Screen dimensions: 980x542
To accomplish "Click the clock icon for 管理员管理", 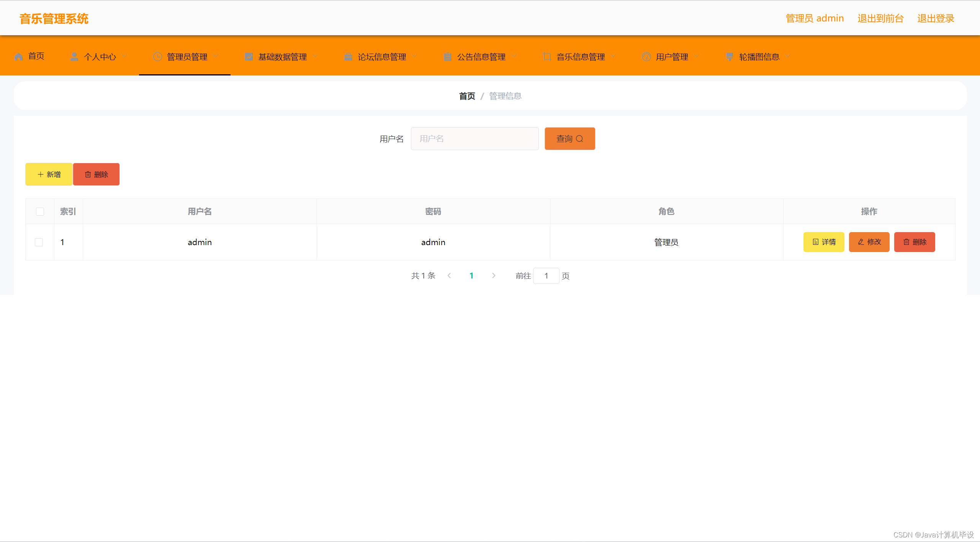I will click(157, 57).
